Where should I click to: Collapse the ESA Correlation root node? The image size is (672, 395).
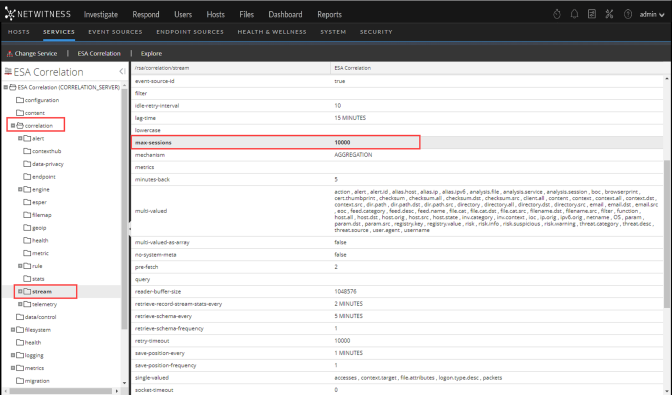tap(6, 87)
